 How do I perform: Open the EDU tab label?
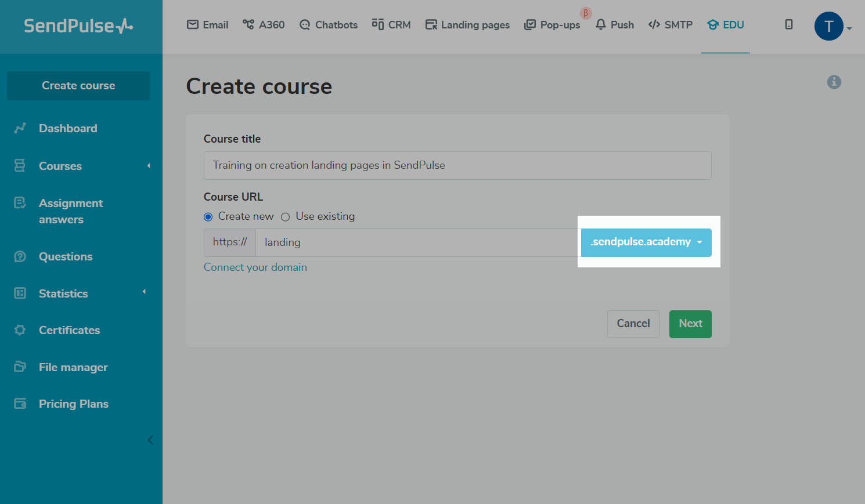click(734, 25)
